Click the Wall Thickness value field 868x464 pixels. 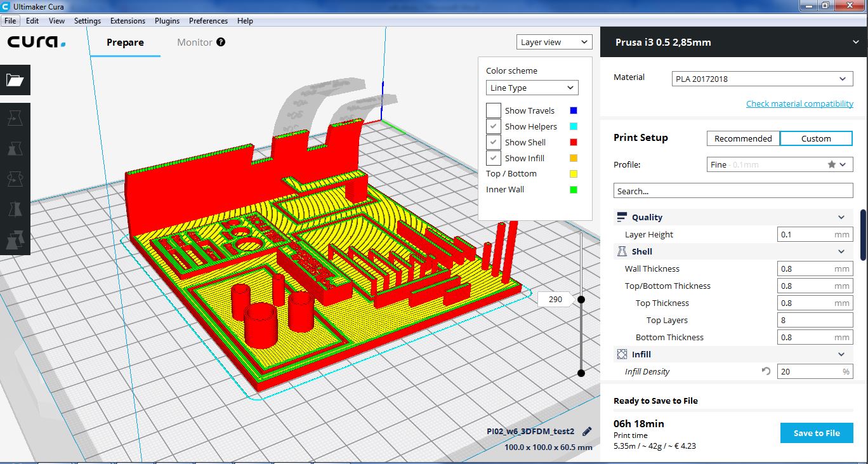815,268
